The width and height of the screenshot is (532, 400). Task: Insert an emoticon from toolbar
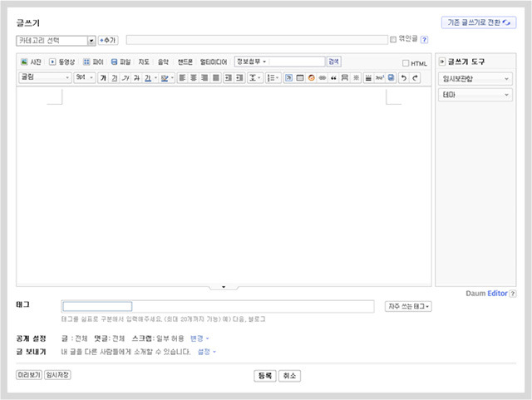311,78
